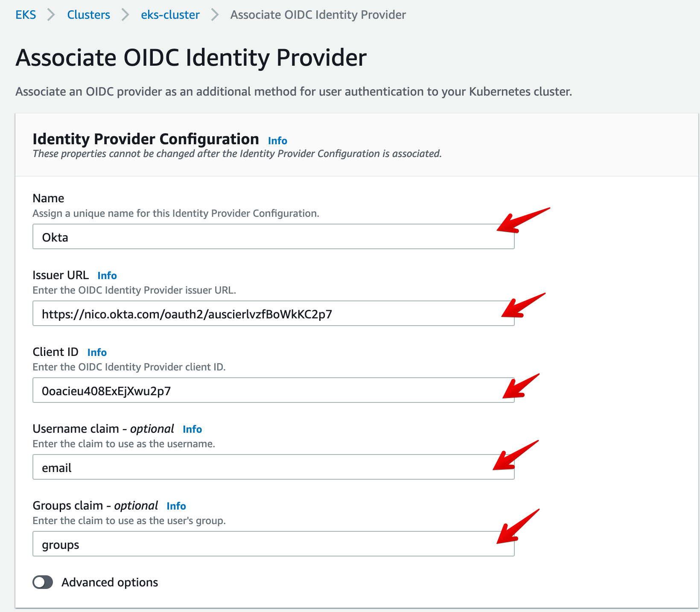Click the chevron after EKS breadcrumb
Viewport: 700px width, 612px height.
pyautogui.click(x=51, y=15)
